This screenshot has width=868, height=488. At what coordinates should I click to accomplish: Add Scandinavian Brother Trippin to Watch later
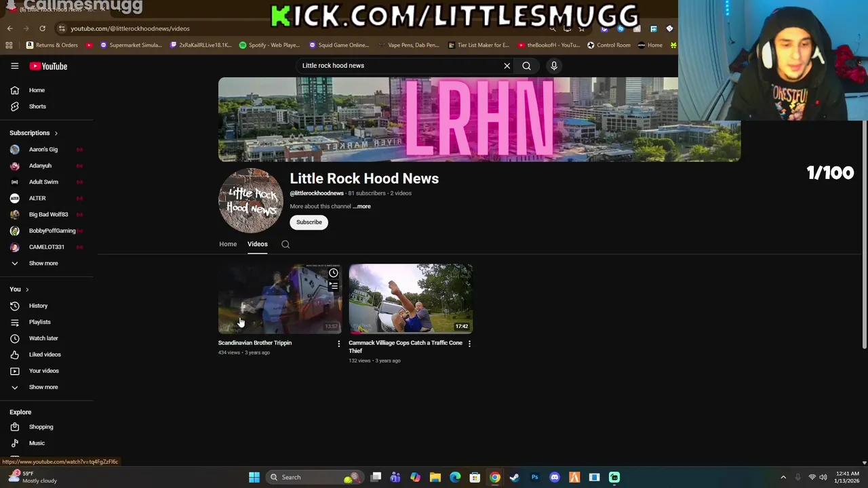pos(333,273)
